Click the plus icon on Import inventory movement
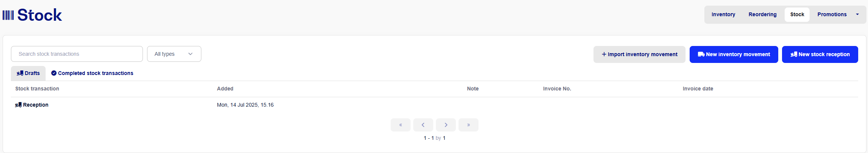The image size is (868, 153). pyautogui.click(x=604, y=54)
